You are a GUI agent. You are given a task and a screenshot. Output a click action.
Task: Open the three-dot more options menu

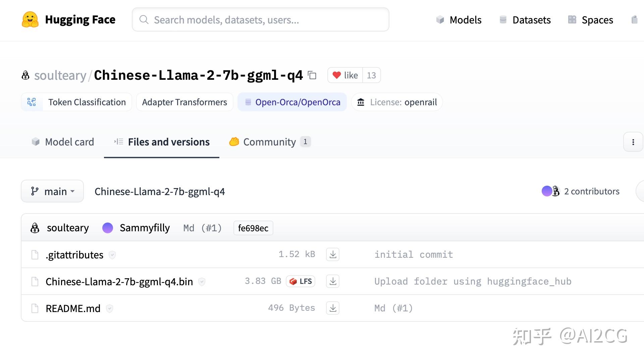(x=633, y=142)
